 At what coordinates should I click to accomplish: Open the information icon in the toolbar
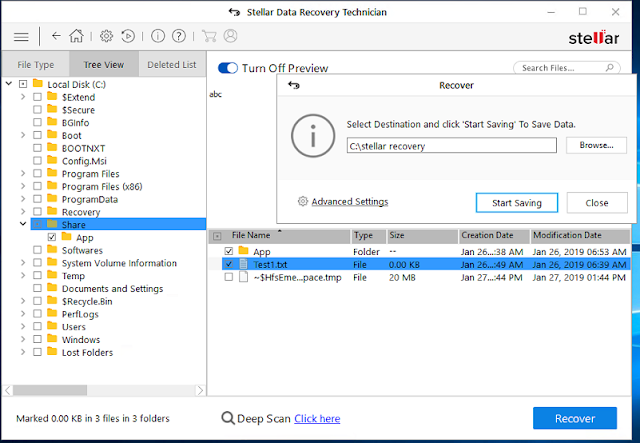tap(158, 36)
